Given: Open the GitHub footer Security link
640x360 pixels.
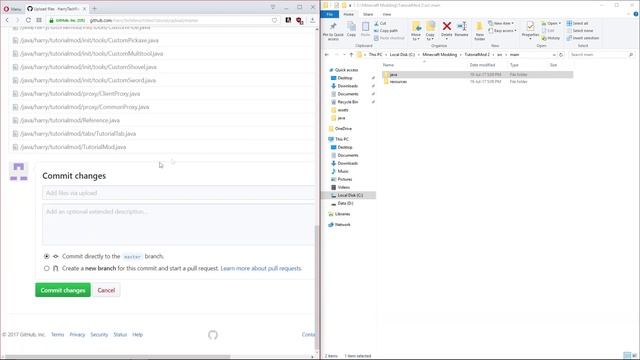Looking at the screenshot, I should (99, 334).
